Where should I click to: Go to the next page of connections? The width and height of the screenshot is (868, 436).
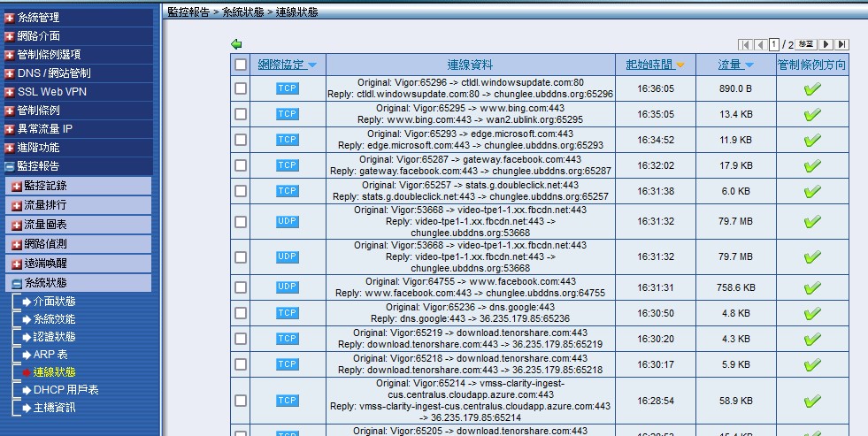click(x=826, y=44)
